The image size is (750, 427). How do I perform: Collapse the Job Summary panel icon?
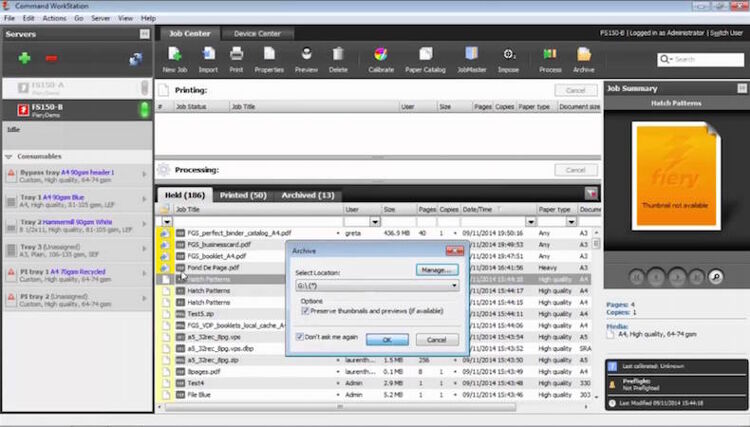[742, 88]
